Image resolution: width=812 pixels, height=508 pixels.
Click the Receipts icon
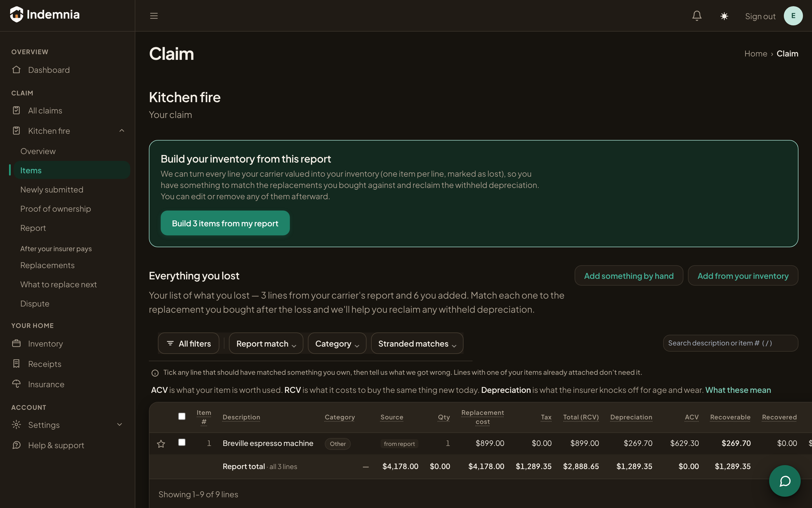point(16,364)
